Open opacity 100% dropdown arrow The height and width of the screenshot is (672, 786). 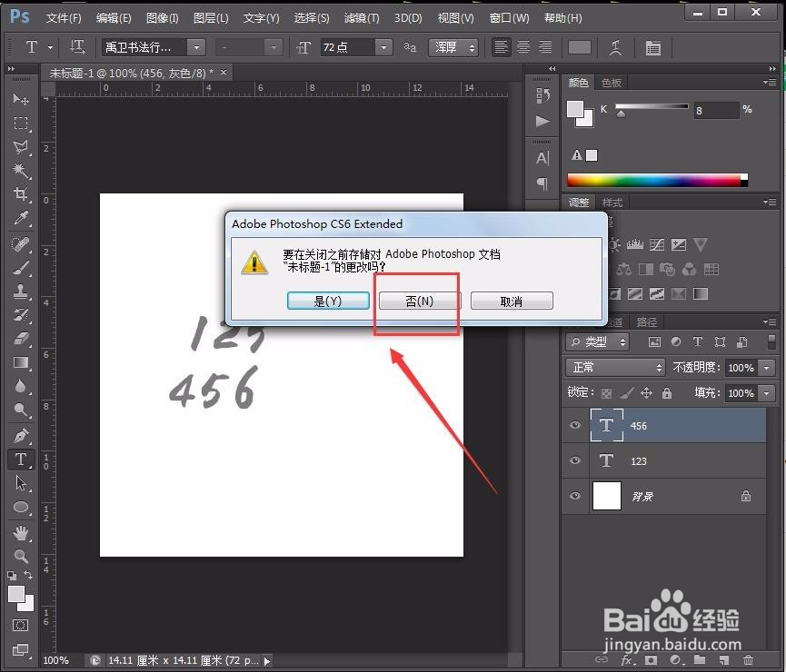pos(766,368)
